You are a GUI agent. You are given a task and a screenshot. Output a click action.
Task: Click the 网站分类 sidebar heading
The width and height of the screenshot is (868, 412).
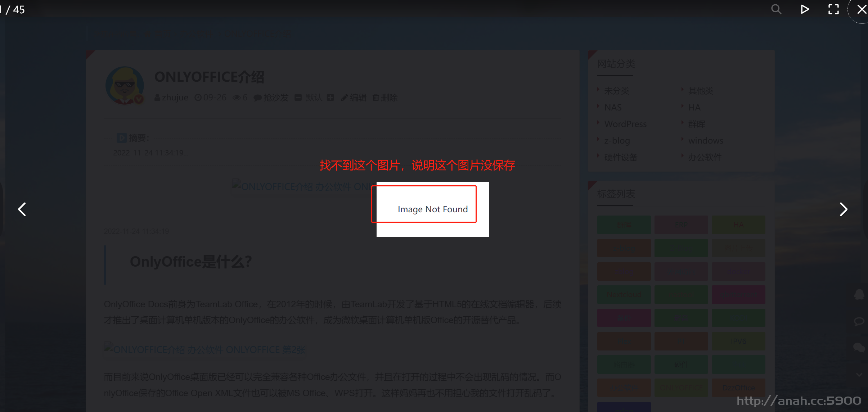tap(616, 64)
